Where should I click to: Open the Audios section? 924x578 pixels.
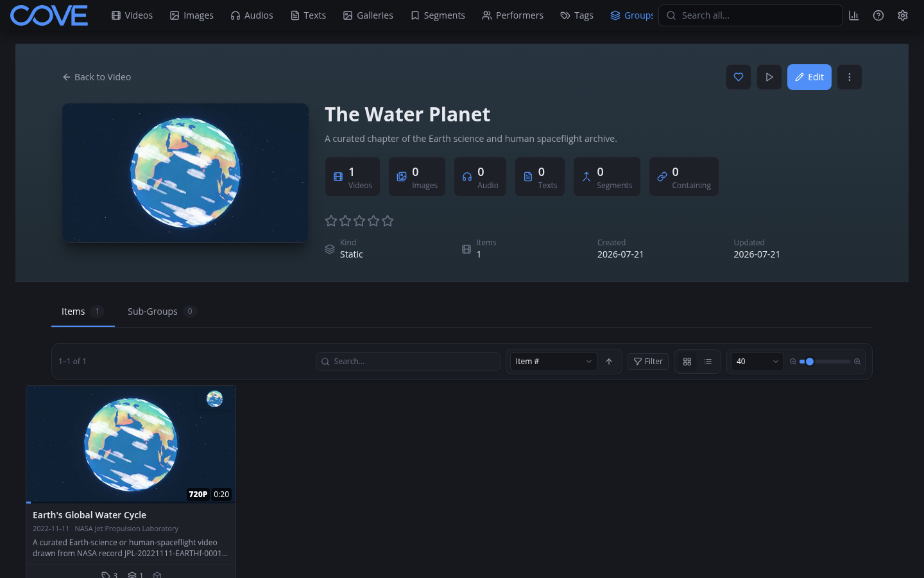[x=252, y=15]
